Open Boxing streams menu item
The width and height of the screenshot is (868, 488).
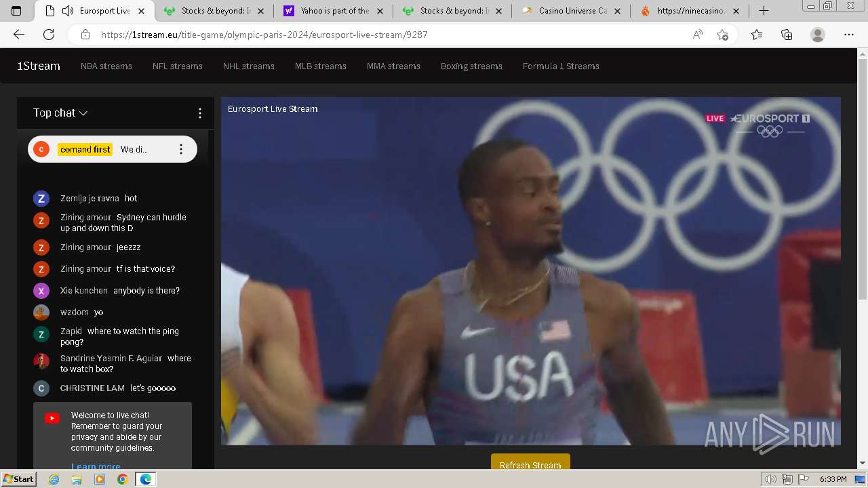pos(471,66)
